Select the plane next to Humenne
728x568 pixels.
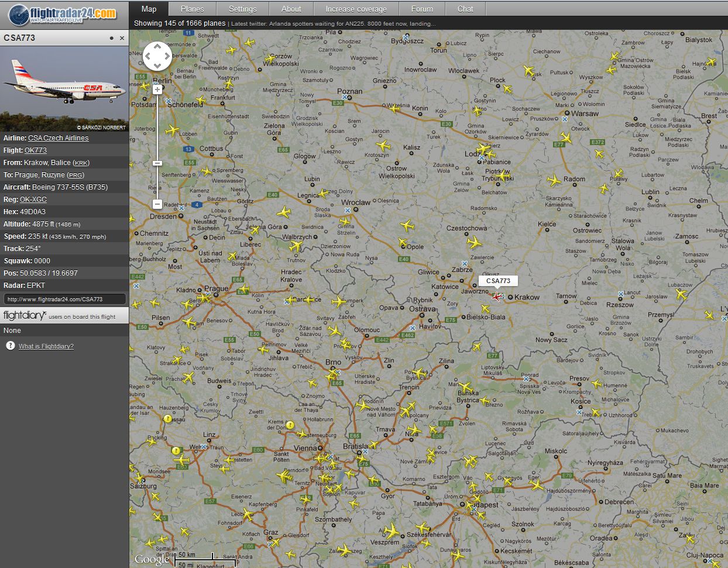click(596, 384)
